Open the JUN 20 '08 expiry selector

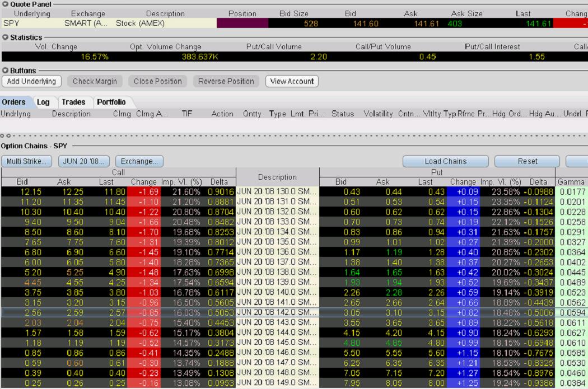coord(83,161)
